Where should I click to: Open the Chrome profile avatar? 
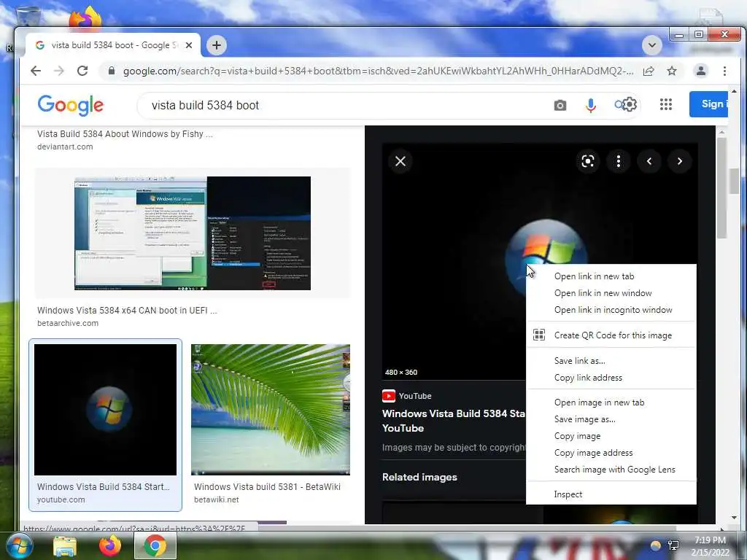(701, 71)
